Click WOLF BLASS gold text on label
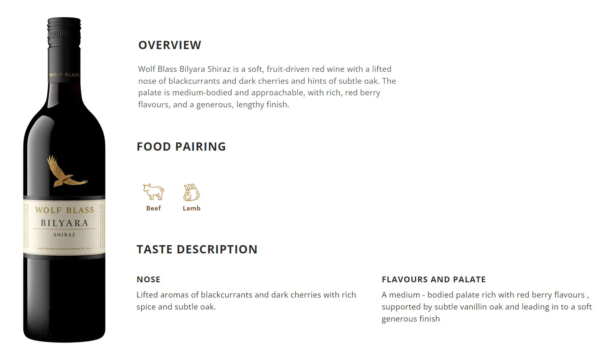 tap(64, 210)
